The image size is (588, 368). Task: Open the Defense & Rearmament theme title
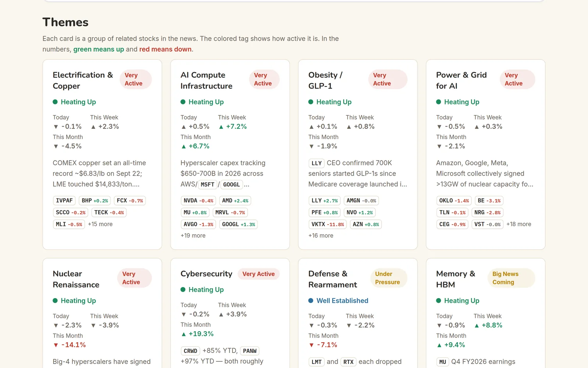[x=333, y=279]
